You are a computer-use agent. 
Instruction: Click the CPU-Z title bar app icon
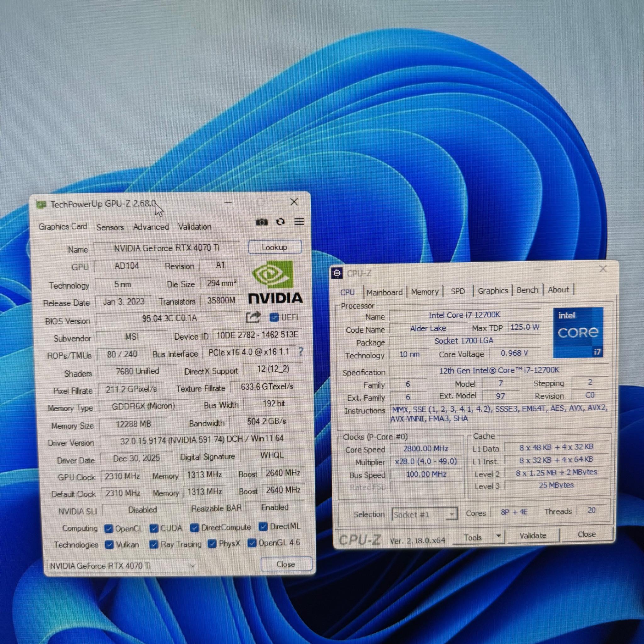[337, 273]
